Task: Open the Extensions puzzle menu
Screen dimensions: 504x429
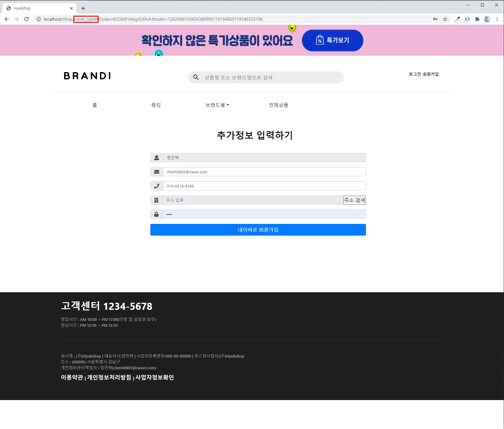Action: coord(477,19)
